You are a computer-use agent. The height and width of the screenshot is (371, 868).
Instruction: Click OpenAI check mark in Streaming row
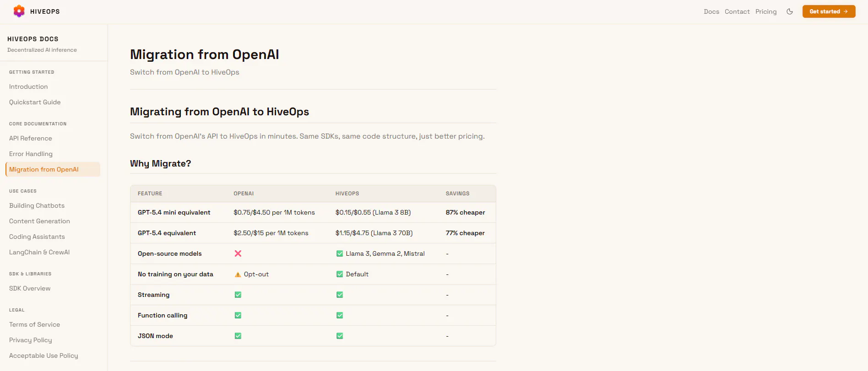[x=238, y=295]
